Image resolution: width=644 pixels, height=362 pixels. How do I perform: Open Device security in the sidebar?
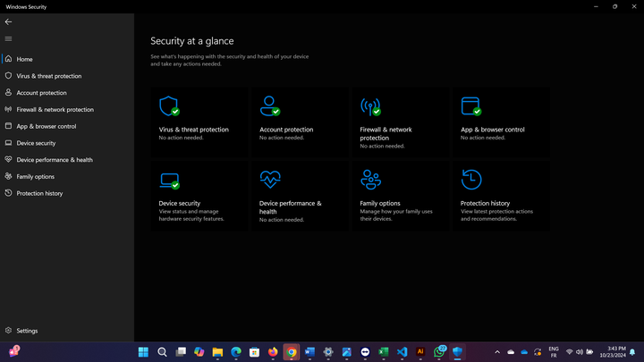click(x=67, y=143)
